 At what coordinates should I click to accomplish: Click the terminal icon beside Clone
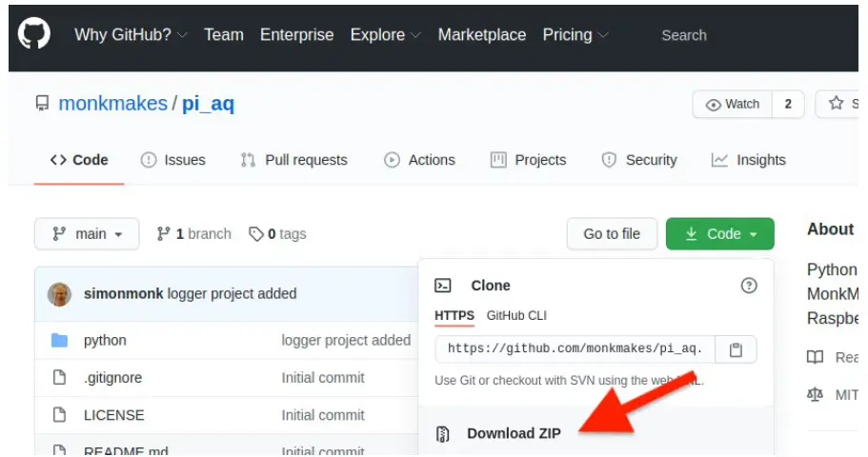point(443,286)
